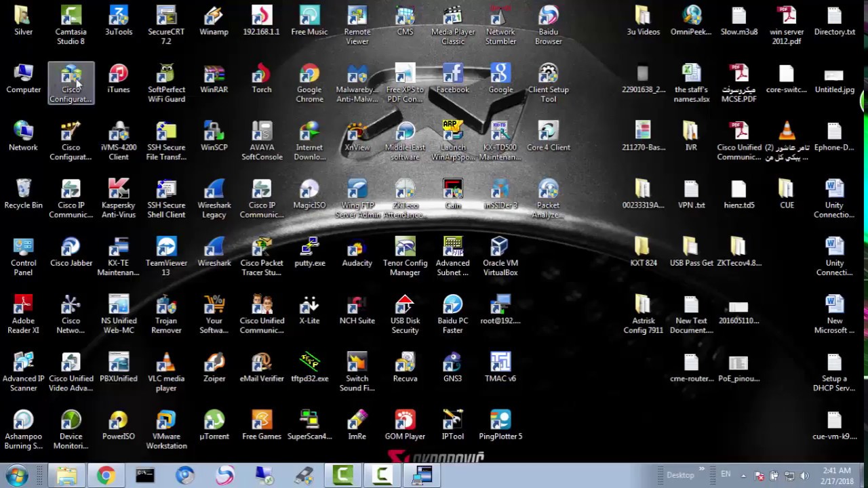Select the Trojan Remover shortcut

[166, 314]
